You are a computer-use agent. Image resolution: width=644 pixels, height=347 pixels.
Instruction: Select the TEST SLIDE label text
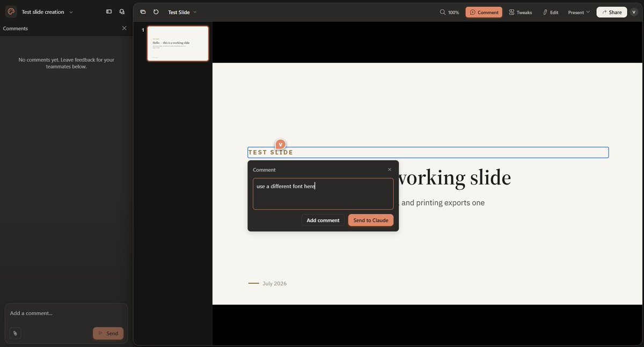(x=271, y=152)
